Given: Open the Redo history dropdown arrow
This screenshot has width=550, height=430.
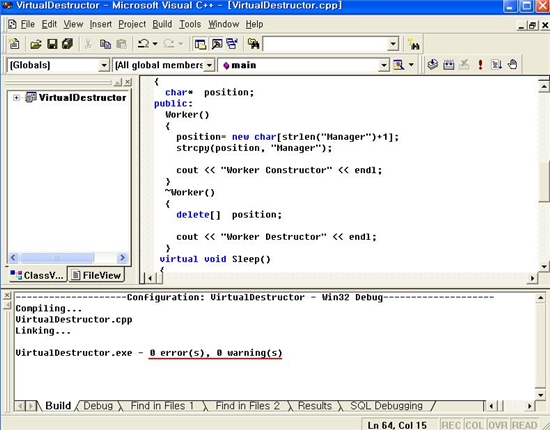Looking at the screenshot, I should pos(181,44).
